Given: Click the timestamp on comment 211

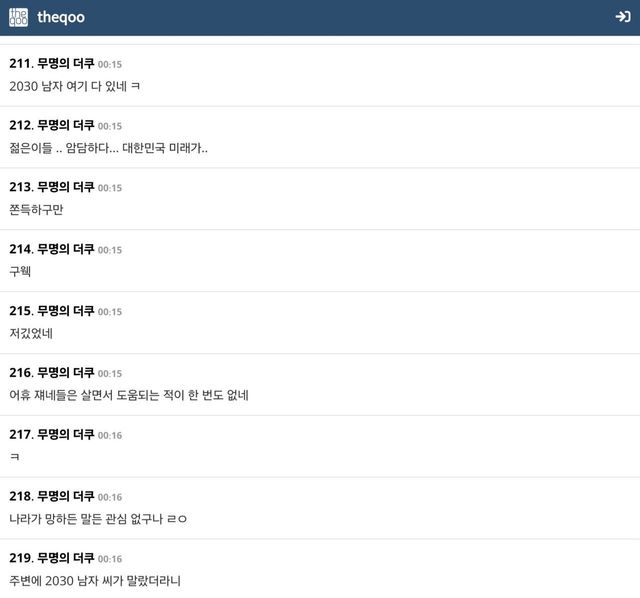Looking at the screenshot, I should [x=110, y=64].
